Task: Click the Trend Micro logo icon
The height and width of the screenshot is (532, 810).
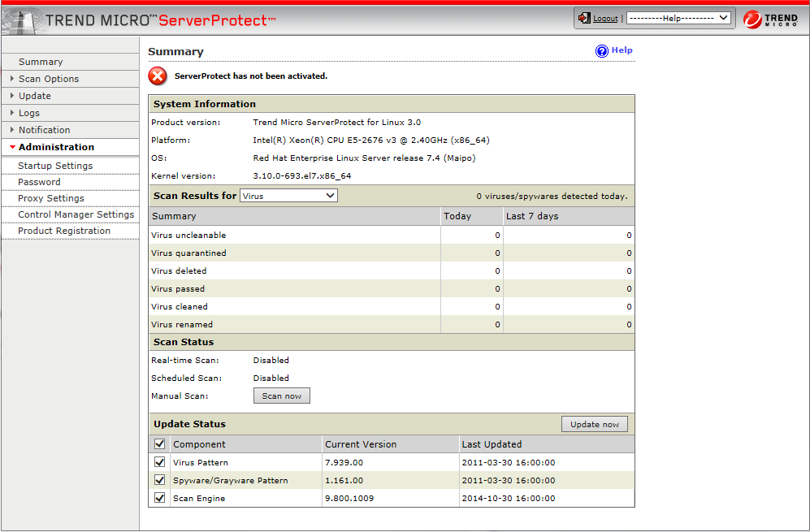Action: 752,19
